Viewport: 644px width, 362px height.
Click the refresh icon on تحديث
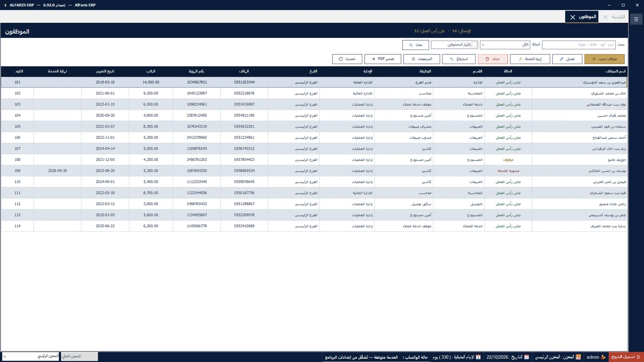click(x=341, y=59)
